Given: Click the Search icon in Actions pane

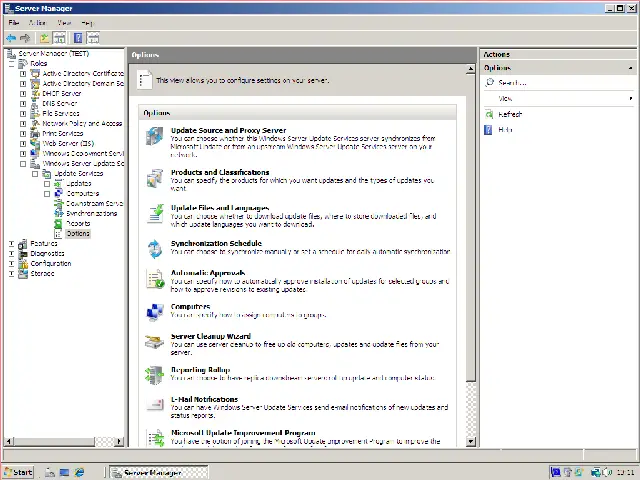Looking at the screenshot, I should click(489, 82).
